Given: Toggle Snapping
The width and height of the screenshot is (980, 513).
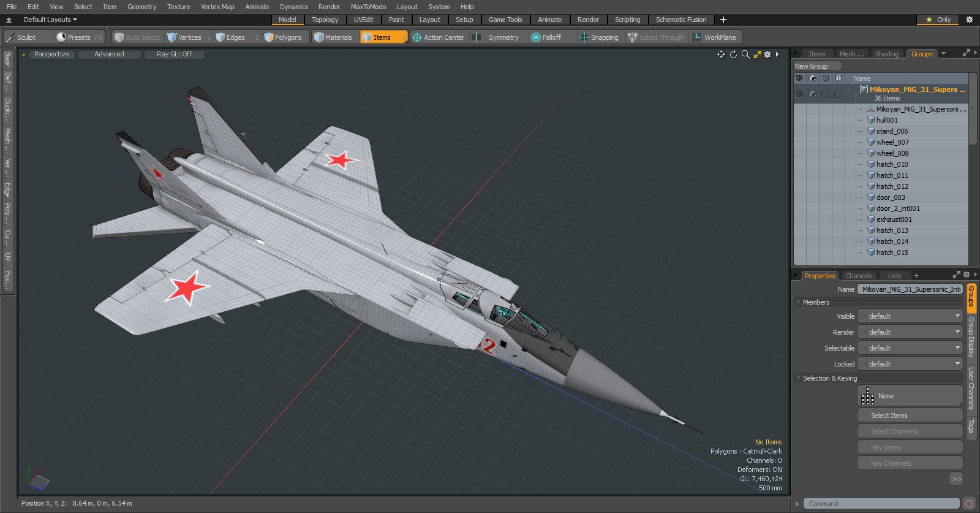Looking at the screenshot, I should click(600, 37).
